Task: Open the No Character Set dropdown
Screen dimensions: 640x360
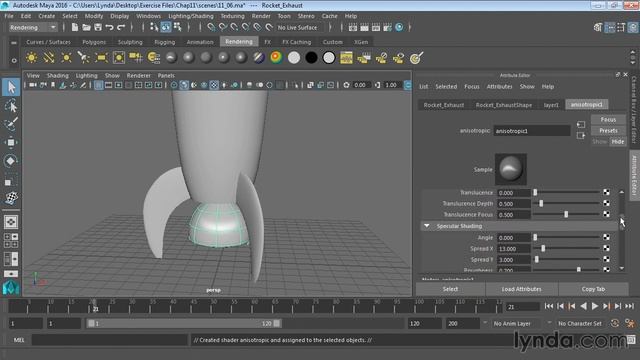Action: (x=580, y=323)
